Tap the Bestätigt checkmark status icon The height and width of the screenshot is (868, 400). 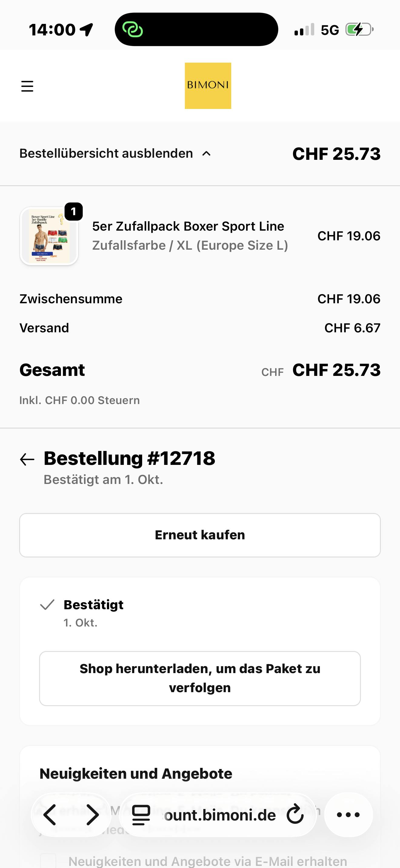[x=47, y=605]
